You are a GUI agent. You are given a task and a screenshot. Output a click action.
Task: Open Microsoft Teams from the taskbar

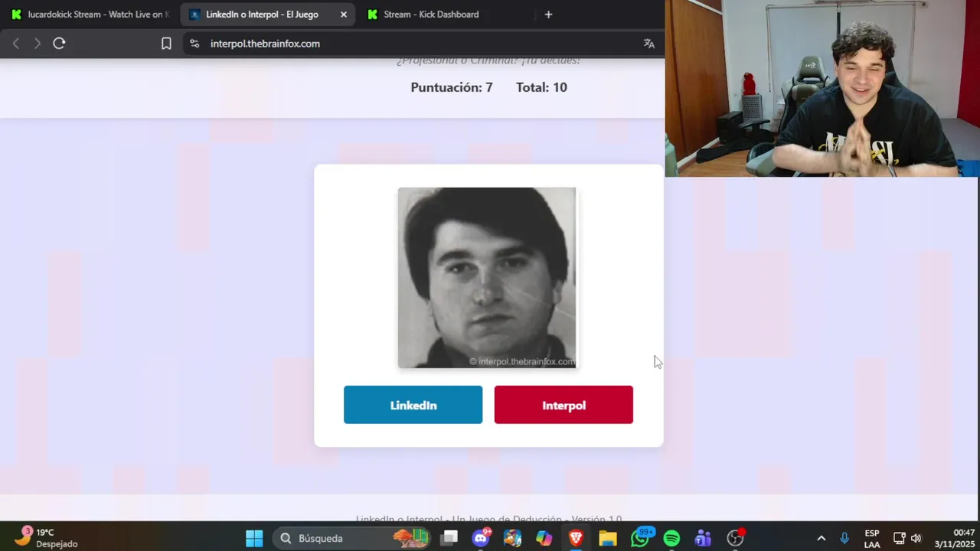703,538
